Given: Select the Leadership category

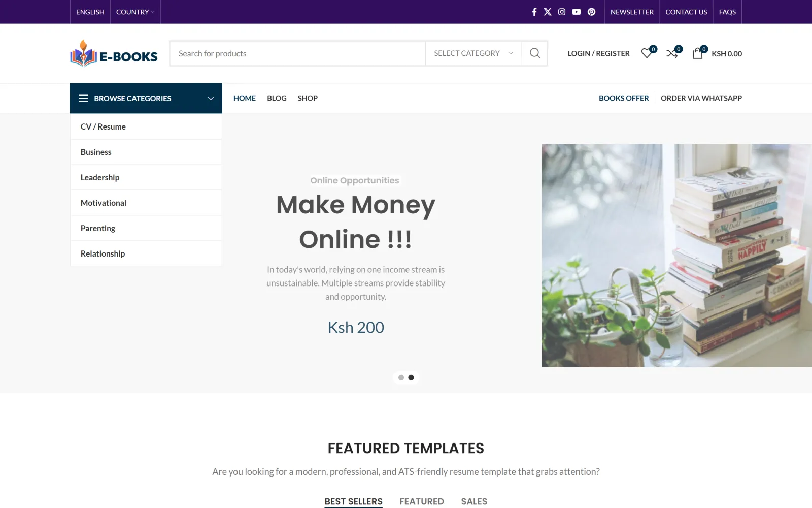Looking at the screenshot, I should 146,177.
